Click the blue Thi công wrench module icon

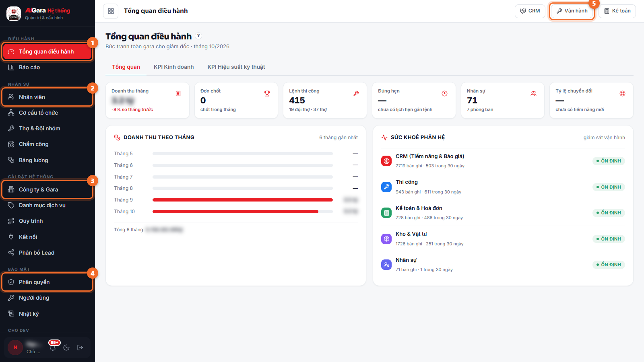[386, 187]
